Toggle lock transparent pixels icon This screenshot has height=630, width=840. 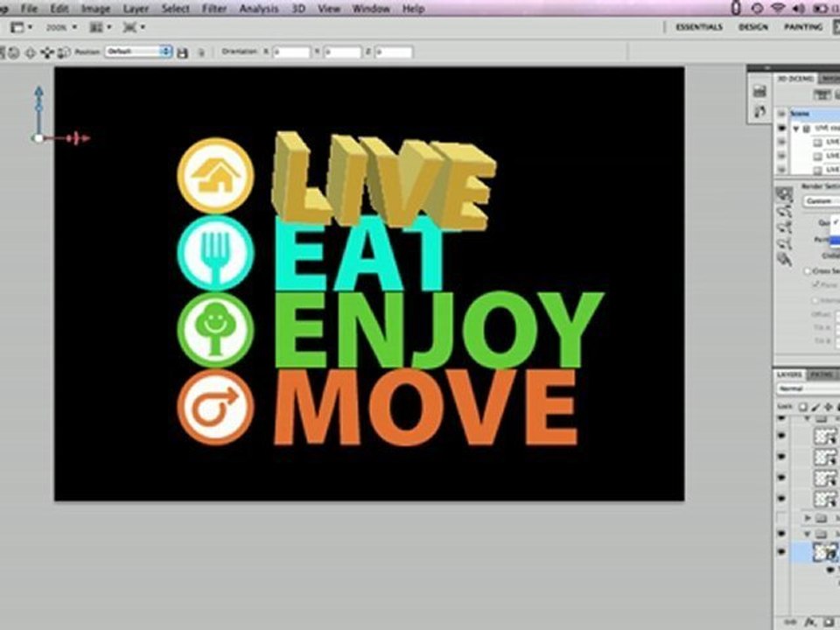coord(803,407)
